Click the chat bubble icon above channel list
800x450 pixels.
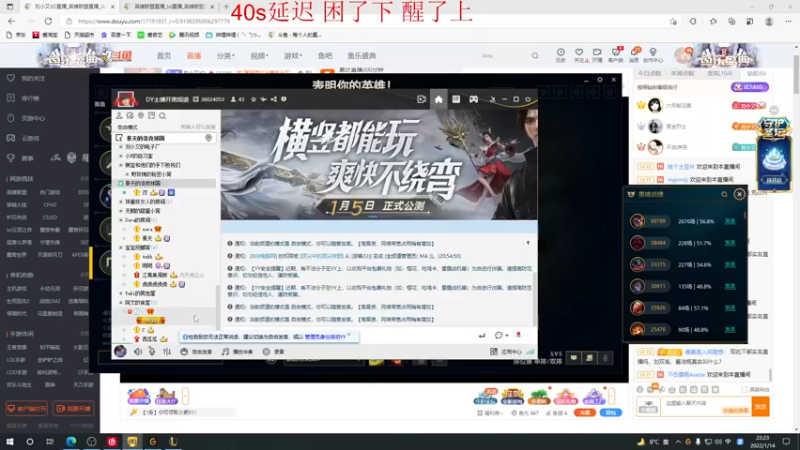click(130, 116)
